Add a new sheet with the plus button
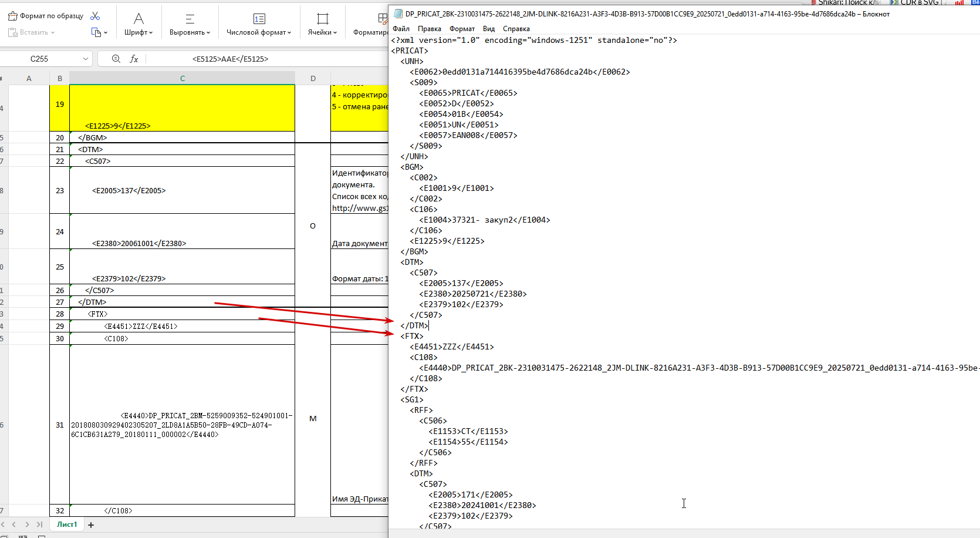980x538 pixels. coord(91,525)
